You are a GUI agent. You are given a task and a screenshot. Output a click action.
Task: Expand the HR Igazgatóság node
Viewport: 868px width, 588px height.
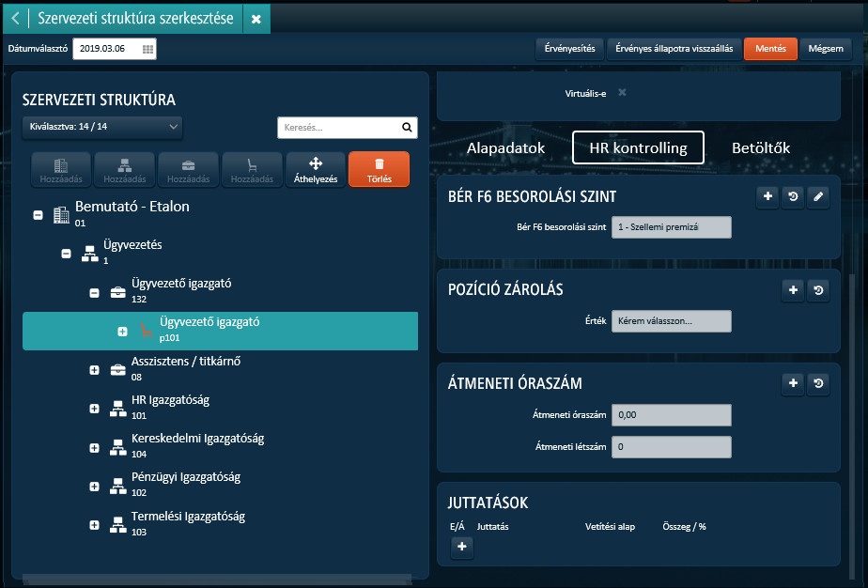pos(94,409)
